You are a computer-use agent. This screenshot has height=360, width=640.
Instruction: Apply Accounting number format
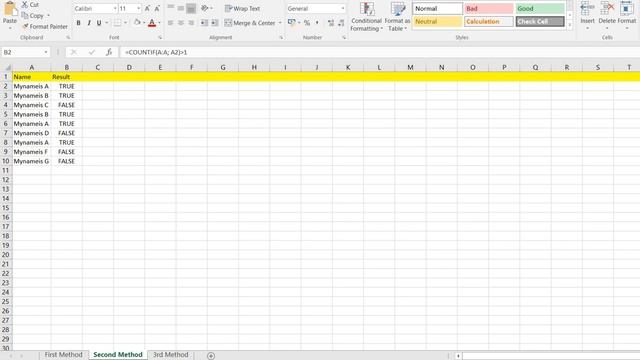291,23
